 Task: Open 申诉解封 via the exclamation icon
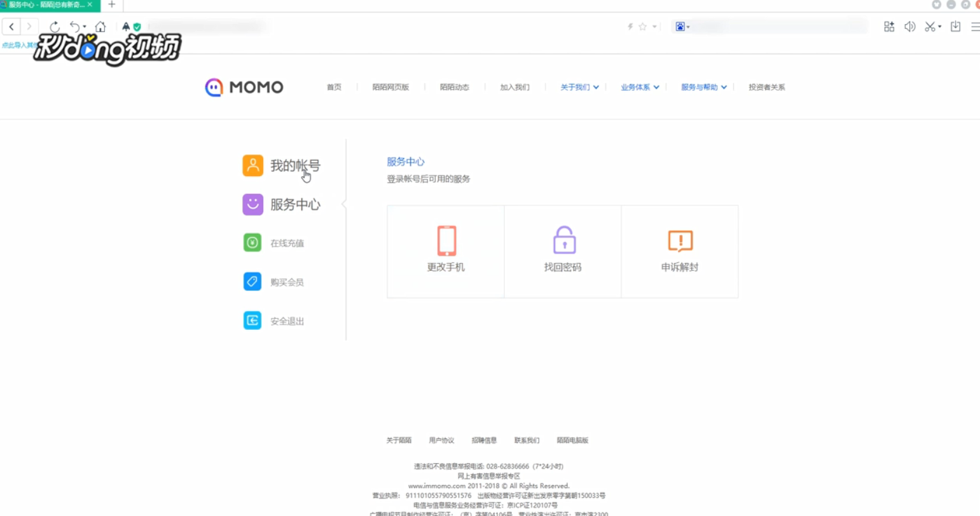(x=679, y=240)
